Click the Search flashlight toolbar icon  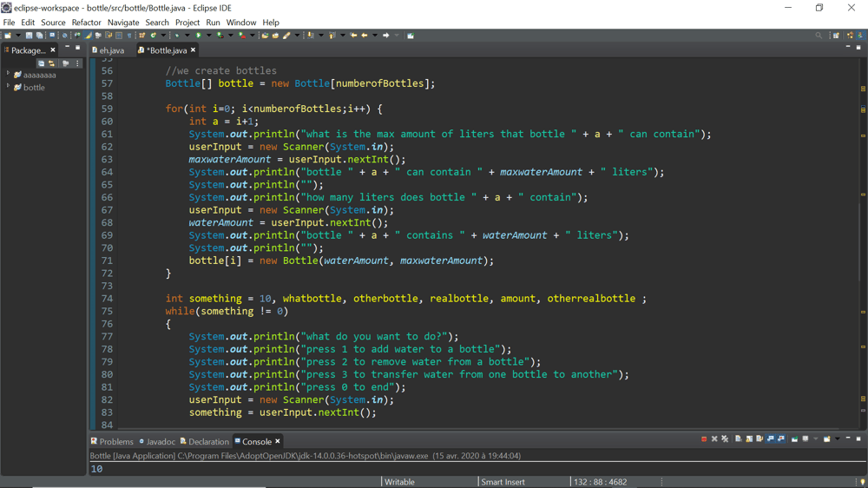(286, 36)
